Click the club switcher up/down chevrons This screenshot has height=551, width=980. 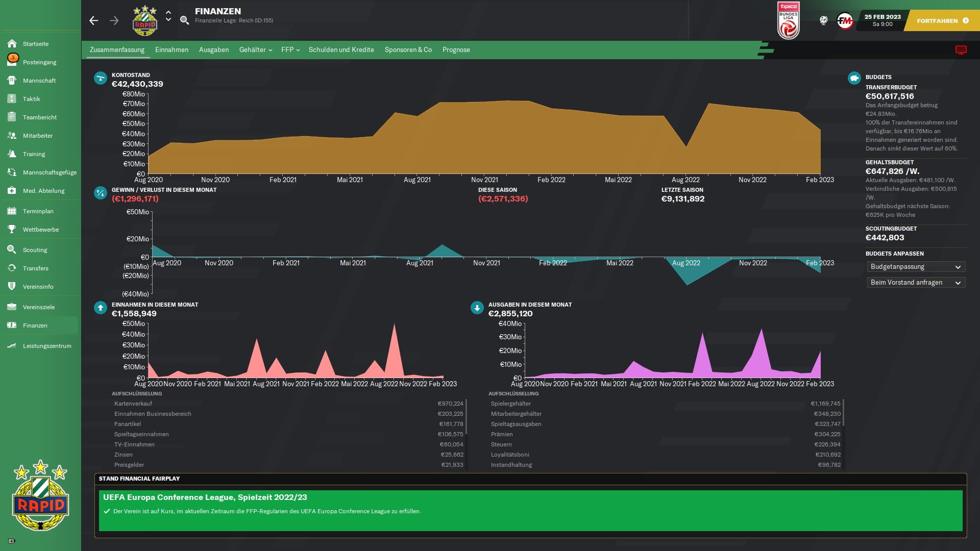[168, 16]
